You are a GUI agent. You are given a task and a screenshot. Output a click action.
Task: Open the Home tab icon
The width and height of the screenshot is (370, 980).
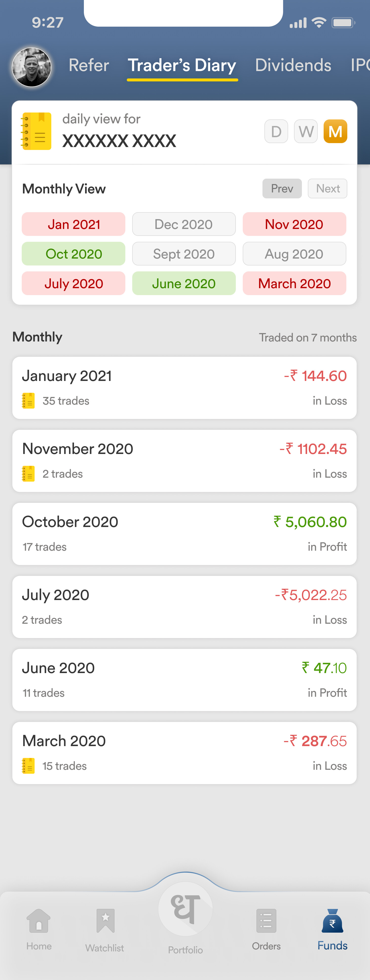coord(39,921)
